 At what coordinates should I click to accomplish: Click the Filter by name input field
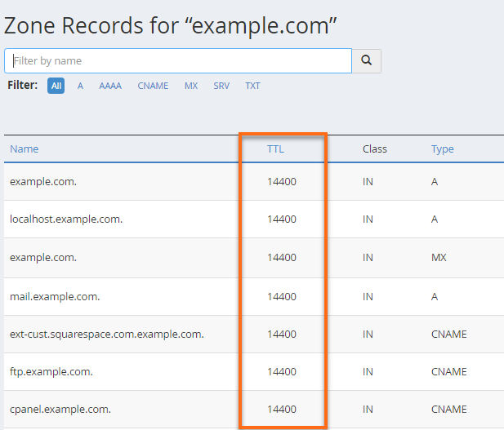(x=178, y=60)
